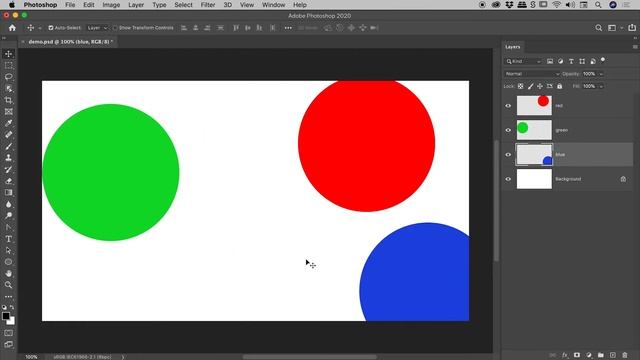
Task: Click the macOS Spotlight search icon
Action: [598, 5]
